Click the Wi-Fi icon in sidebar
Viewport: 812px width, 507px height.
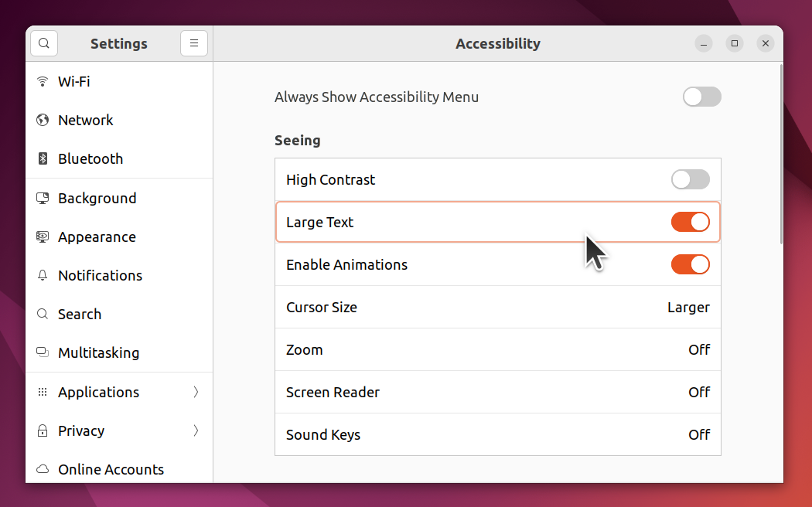(43, 81)
